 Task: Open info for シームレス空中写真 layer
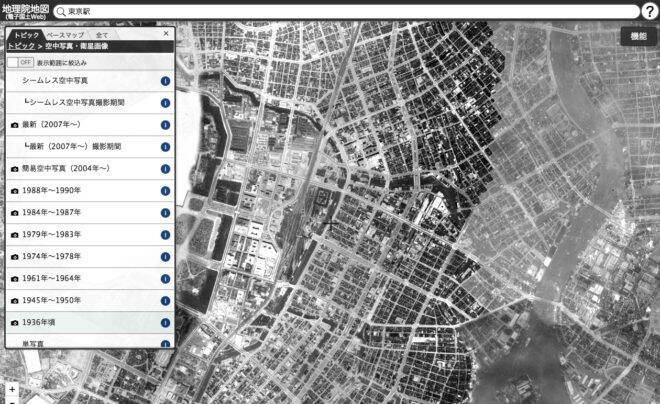[165, 81]
